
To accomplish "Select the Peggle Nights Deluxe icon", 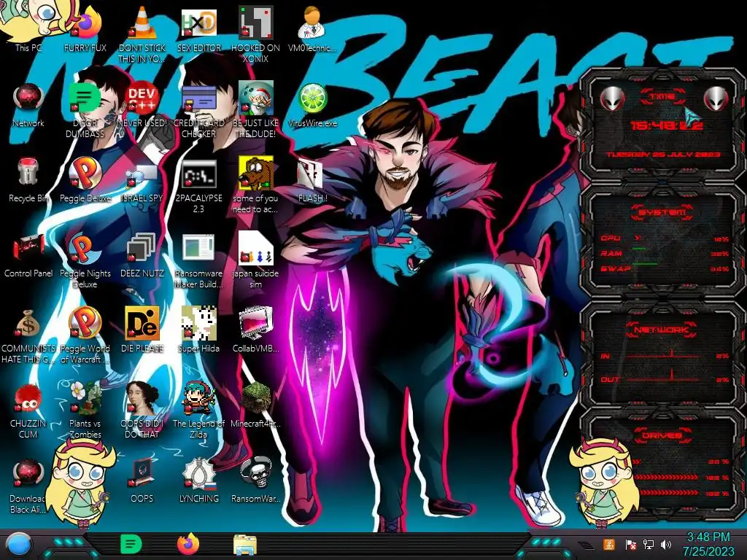I will (85, 260).
